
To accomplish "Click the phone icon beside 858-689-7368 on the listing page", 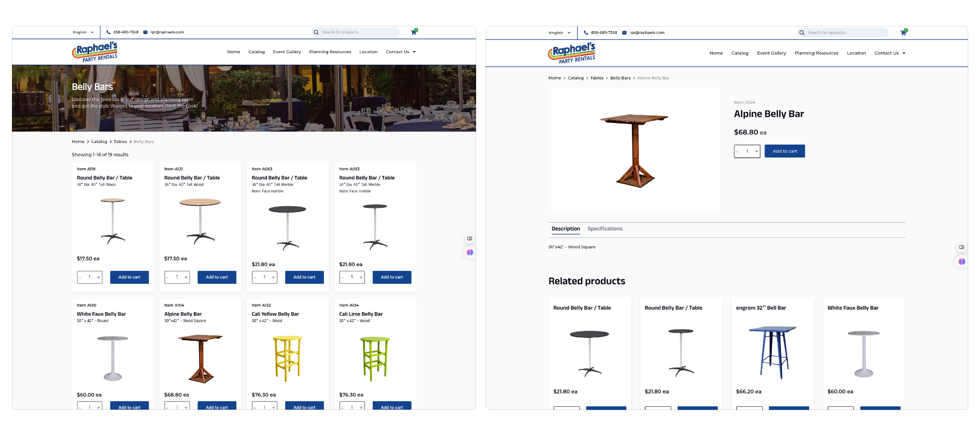I will point(109,33).
